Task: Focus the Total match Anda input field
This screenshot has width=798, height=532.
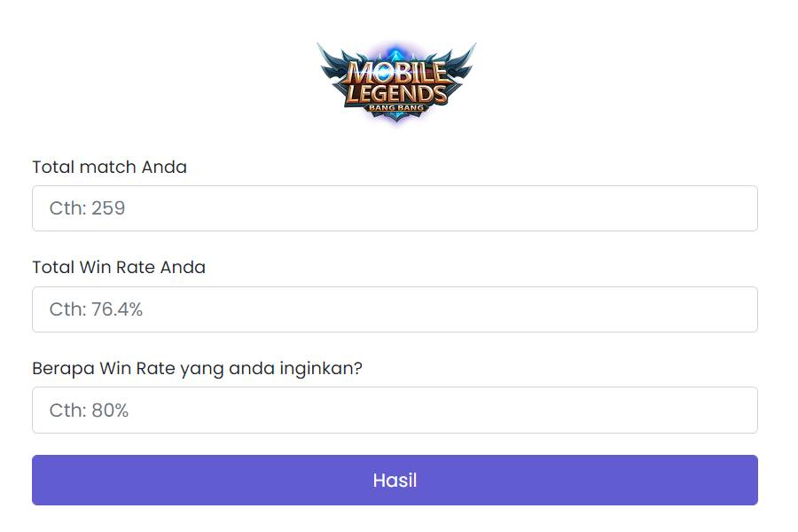Action: pos(395,208)
